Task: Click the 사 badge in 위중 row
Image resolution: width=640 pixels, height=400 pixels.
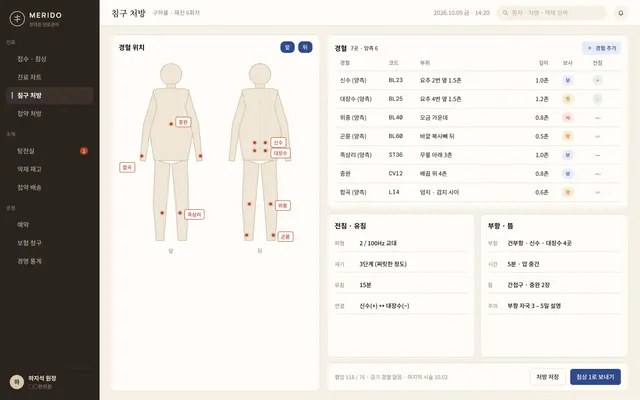Action: (x=567, y=118)
